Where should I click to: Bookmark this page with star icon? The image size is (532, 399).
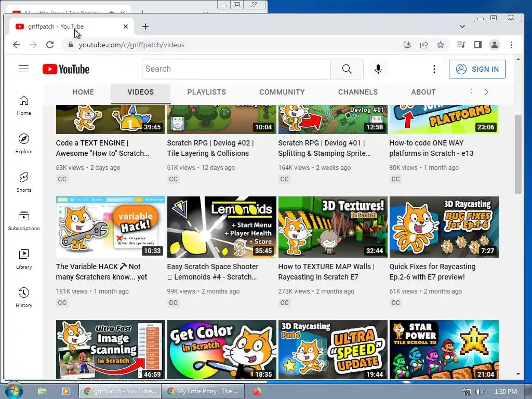441,45
